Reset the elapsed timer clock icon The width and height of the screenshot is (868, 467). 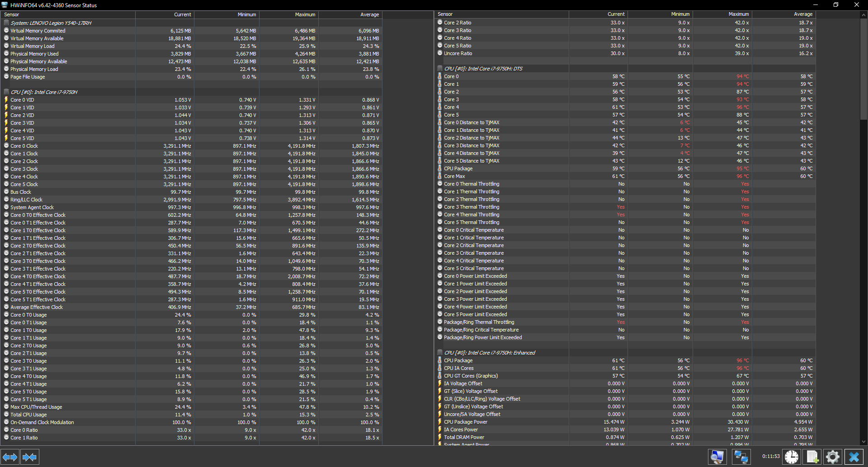[x=792, y=457]
